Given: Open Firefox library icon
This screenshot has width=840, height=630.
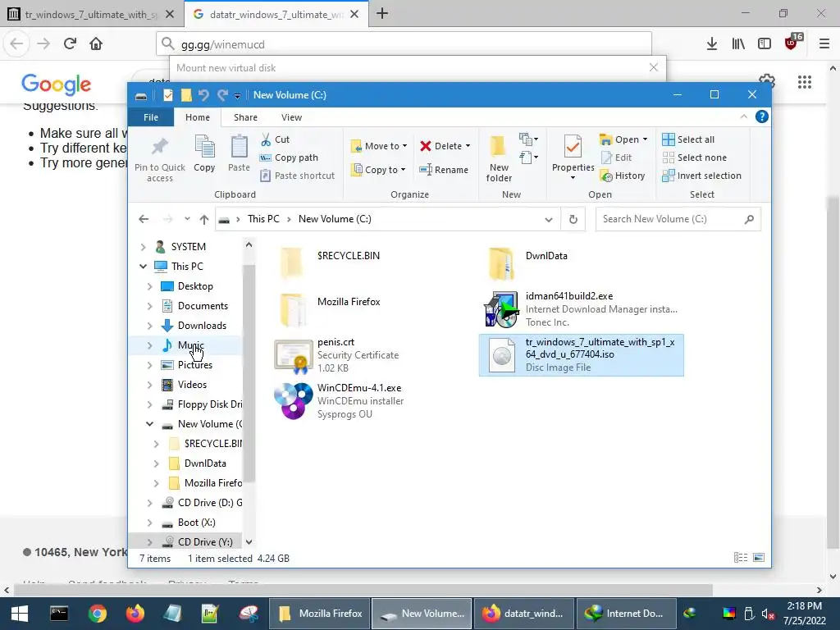Looking at the screenshot, I should [x=738, y=44].
